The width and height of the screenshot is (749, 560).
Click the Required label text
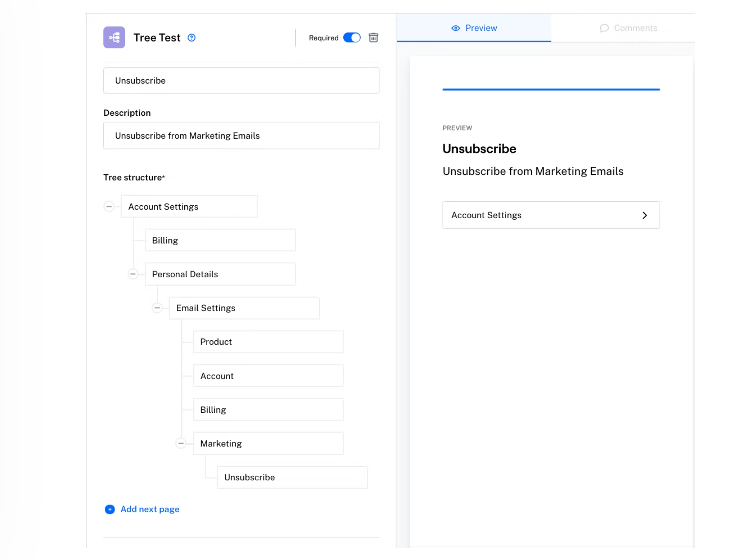click(323, 38)
